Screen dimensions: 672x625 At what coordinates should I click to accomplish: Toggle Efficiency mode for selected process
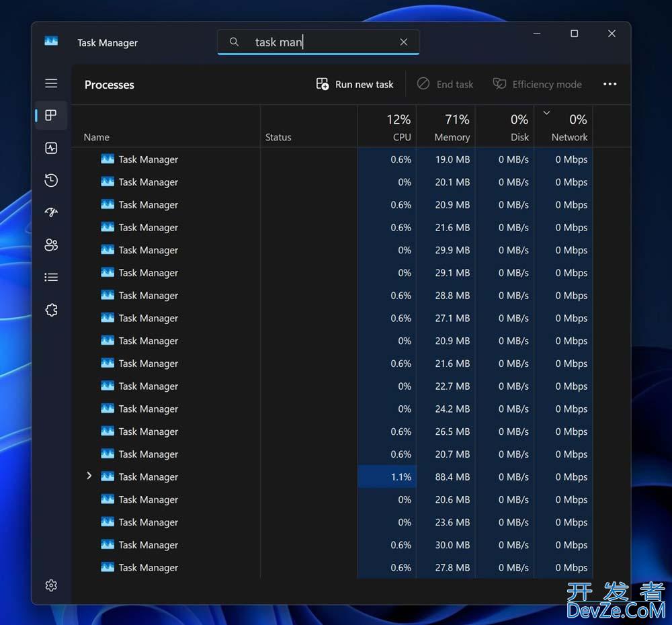(538, 84)
